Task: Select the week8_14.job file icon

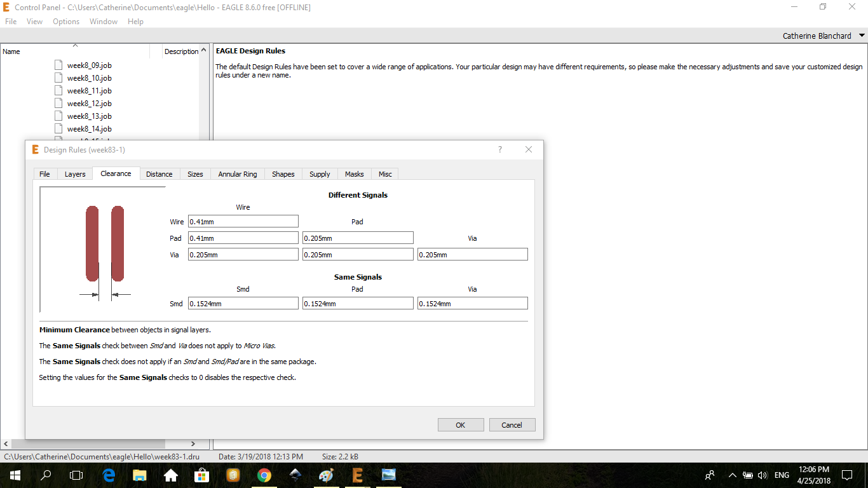Action: 58,128
